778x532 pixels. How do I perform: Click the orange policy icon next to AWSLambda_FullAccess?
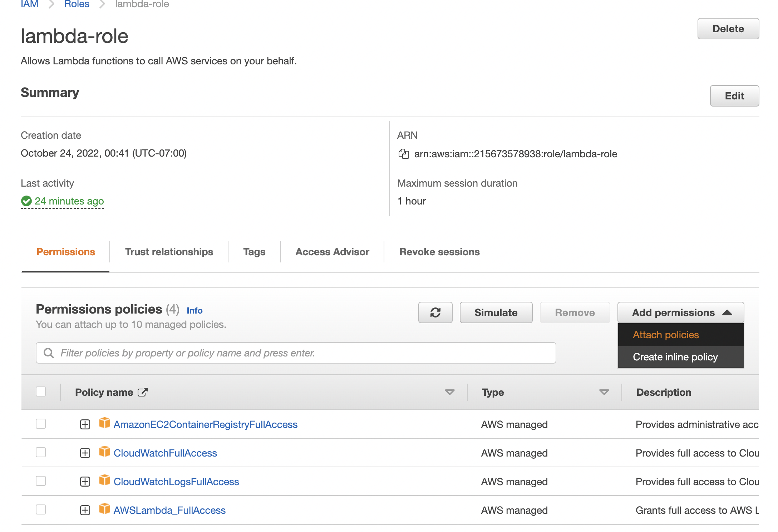coord(105,509)
